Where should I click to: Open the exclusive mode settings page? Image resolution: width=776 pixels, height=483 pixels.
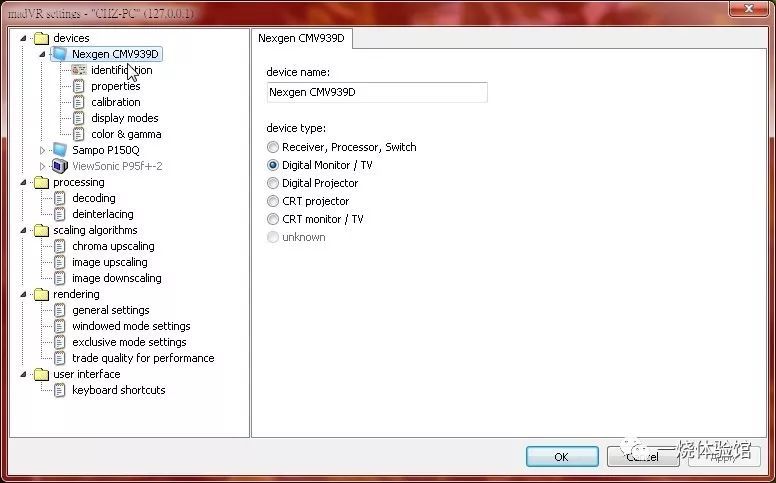pos(129,342)
